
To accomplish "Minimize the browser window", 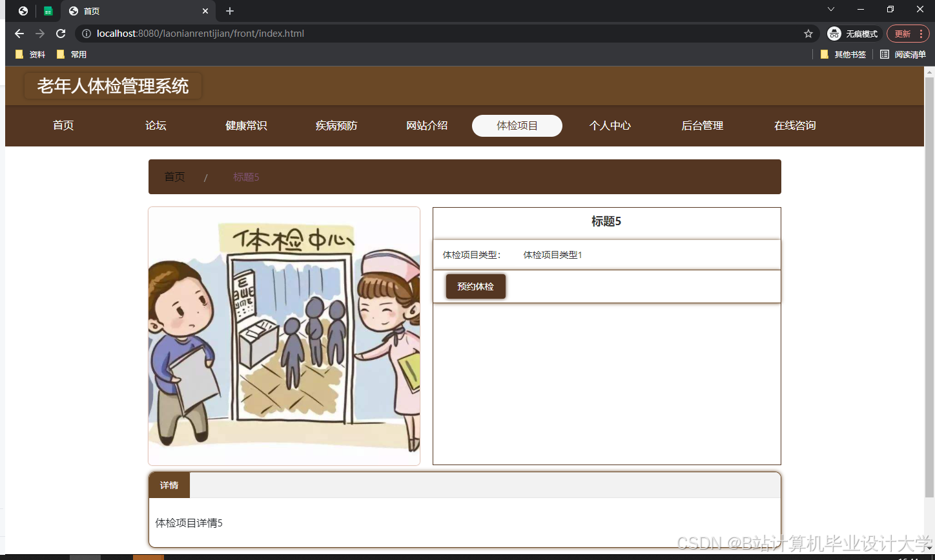I will (860, 9).
